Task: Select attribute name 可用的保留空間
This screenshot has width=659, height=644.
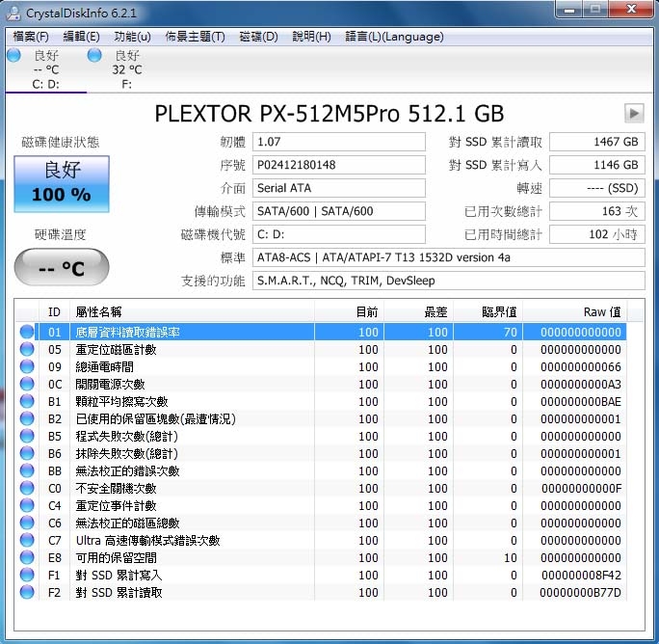Action: tap(116, 558)
